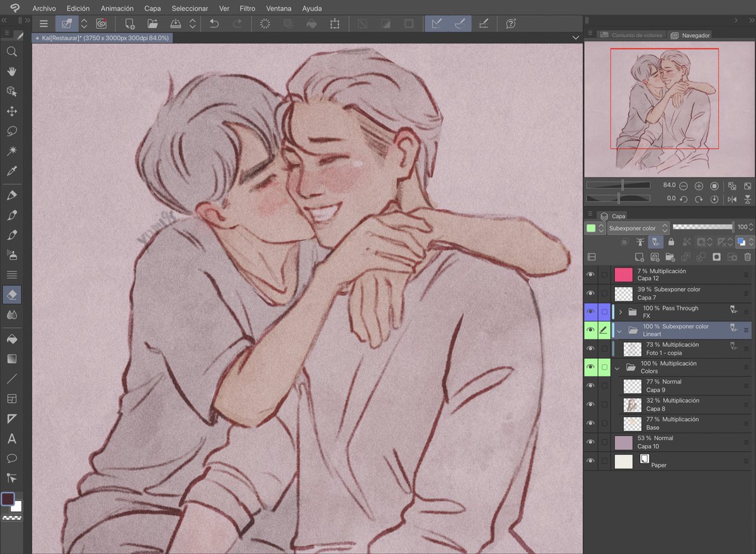Select the Lasso selection tool
The height and width of the screenshot is (554, 756).
pyautogui.click(x=11, y=132)
